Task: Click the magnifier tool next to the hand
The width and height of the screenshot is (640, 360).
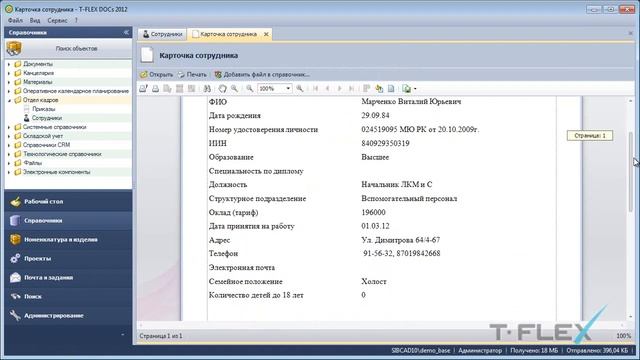Action: coord(235,89)
